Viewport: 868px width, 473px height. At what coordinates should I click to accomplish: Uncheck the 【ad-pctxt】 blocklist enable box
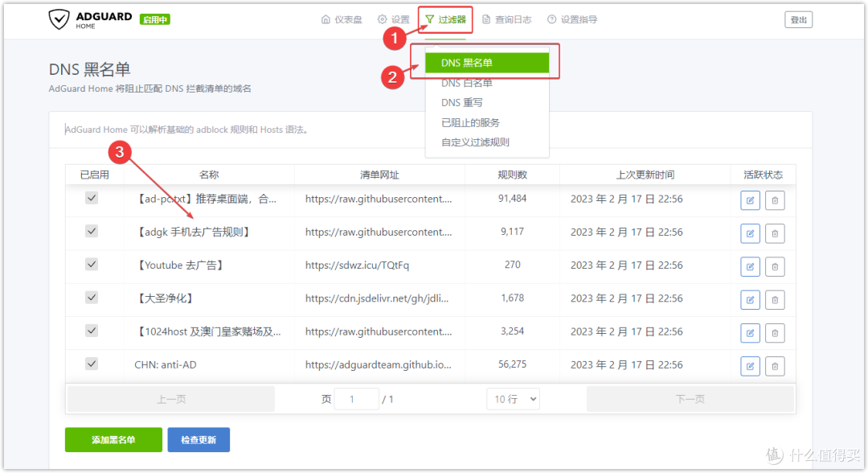(x=91, y=197)
